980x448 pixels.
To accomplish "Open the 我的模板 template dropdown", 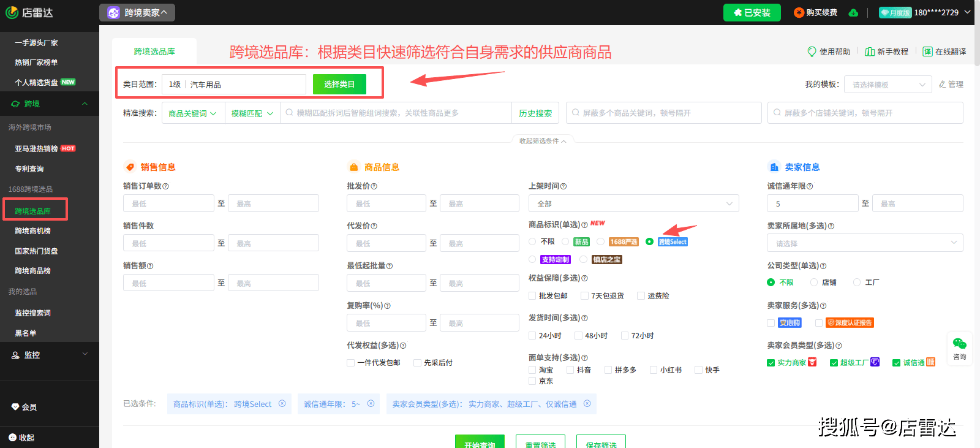I will tap(888, 85).
